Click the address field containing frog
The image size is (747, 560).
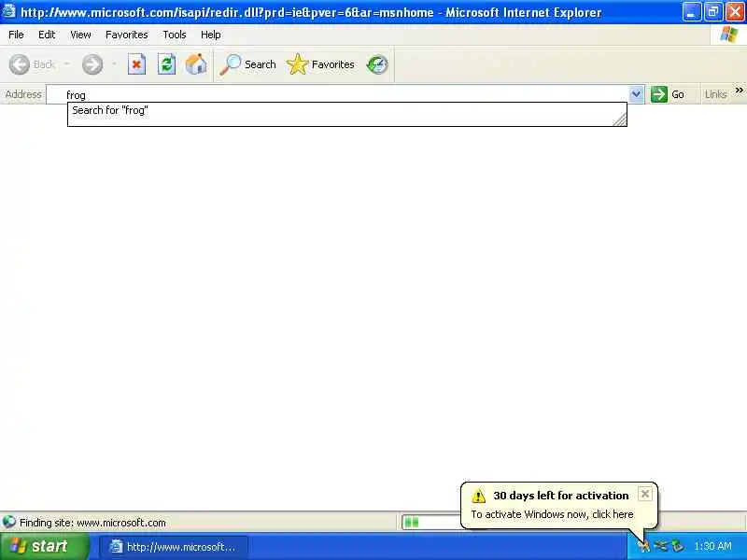[337, 94]
